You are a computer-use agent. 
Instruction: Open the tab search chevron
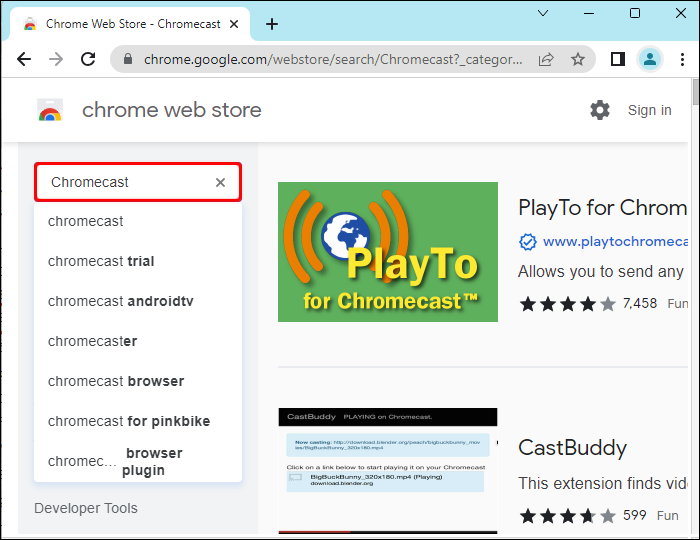(x=543, y=13)
